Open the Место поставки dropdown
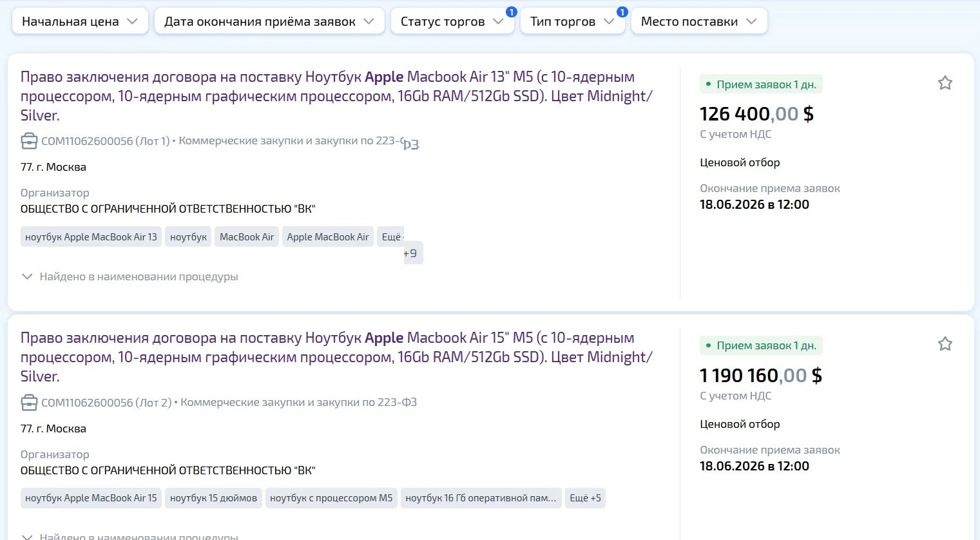 click(699, 21)
